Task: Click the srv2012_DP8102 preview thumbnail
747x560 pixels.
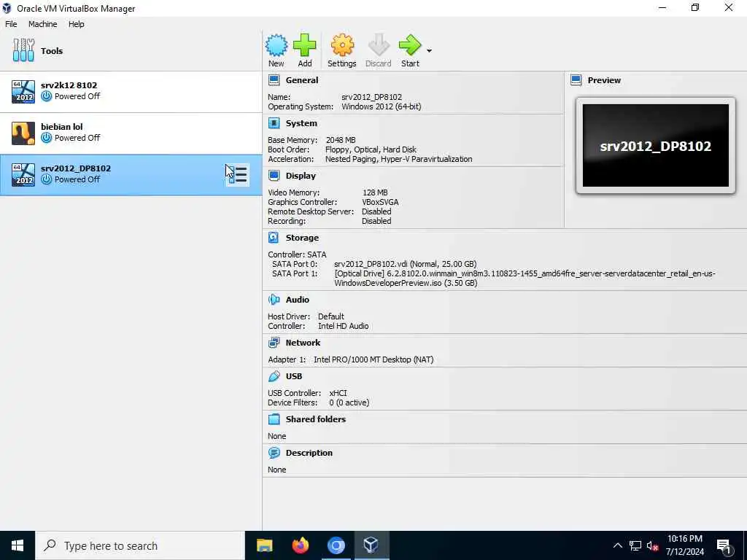Action: pyautogui.click(x=656, y=146)
